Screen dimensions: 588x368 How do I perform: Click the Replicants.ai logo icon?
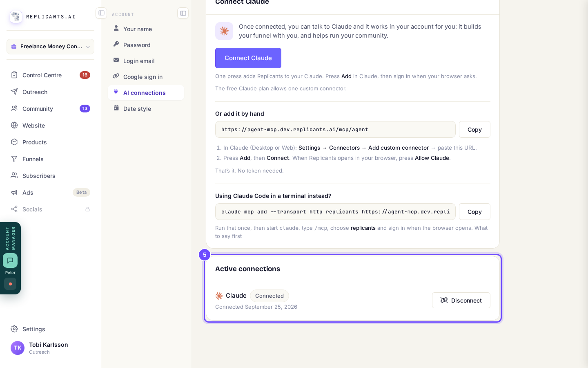pos(16,17)
